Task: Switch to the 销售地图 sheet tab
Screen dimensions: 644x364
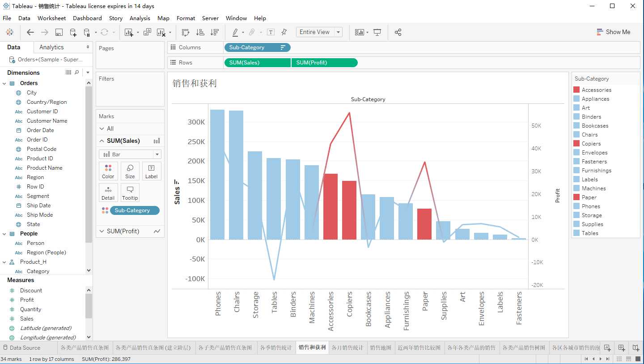Action: [x=381, y=347]
